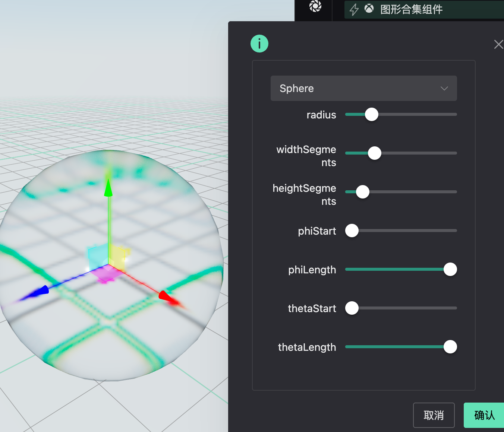The width and height of the screenshot is (504, 432).
Task: Click the heightSegments slider handle
Action: click(x=363, y=192)
